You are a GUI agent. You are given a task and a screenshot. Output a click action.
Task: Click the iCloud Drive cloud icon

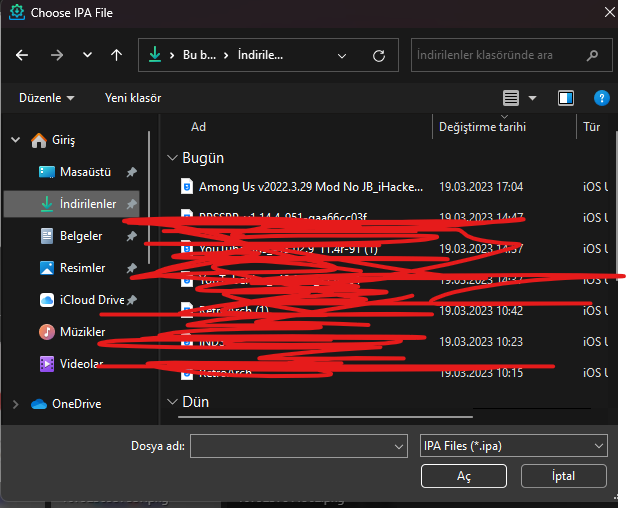47,300
